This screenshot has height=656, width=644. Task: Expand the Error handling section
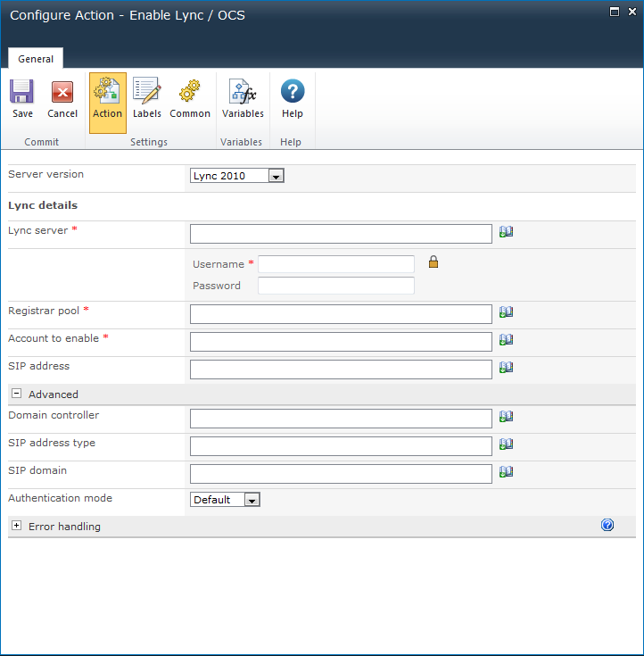(x=16, y=526)
